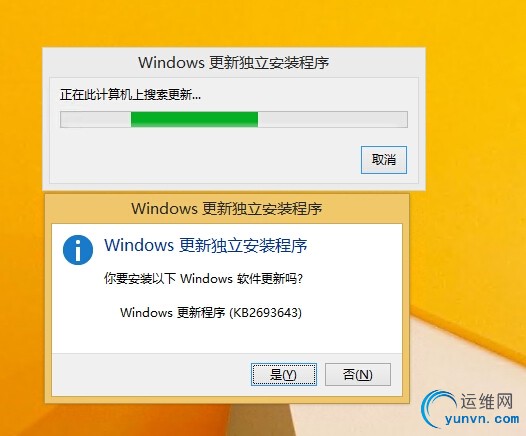Click the empty right part of the progress bar

[332, 119]
